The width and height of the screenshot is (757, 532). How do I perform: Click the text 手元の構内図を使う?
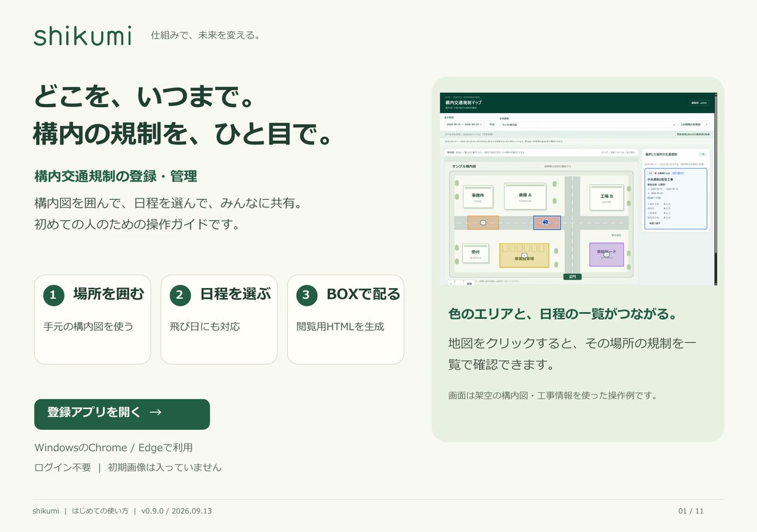(88, 327)
